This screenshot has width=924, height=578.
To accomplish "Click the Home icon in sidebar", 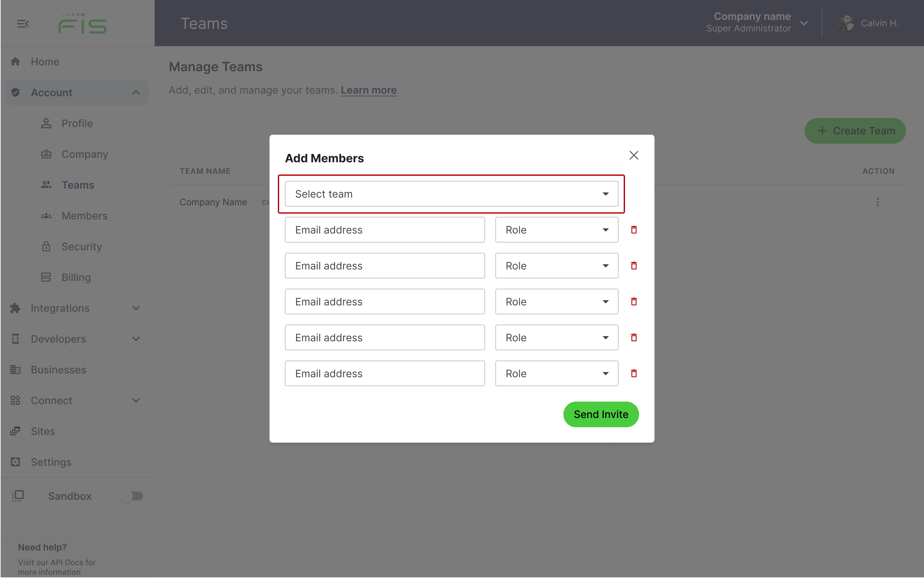I will (16, 61).
